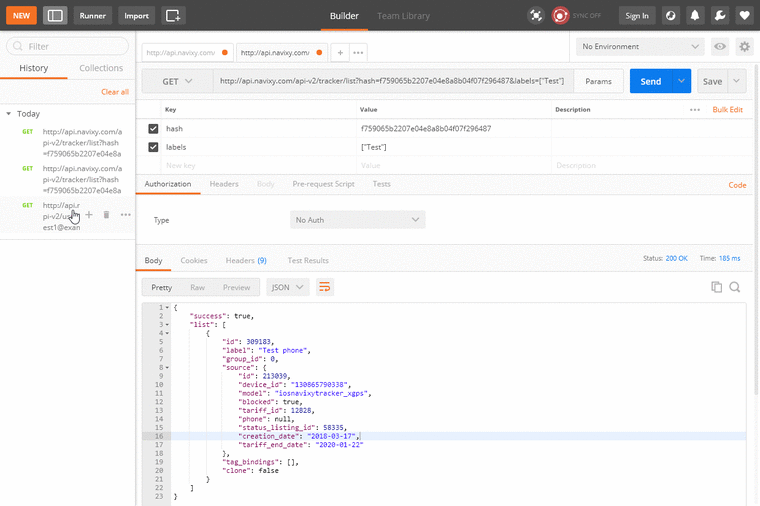The image size is (760, 506).
Task: Click the Save button
Action: [712, 81]
